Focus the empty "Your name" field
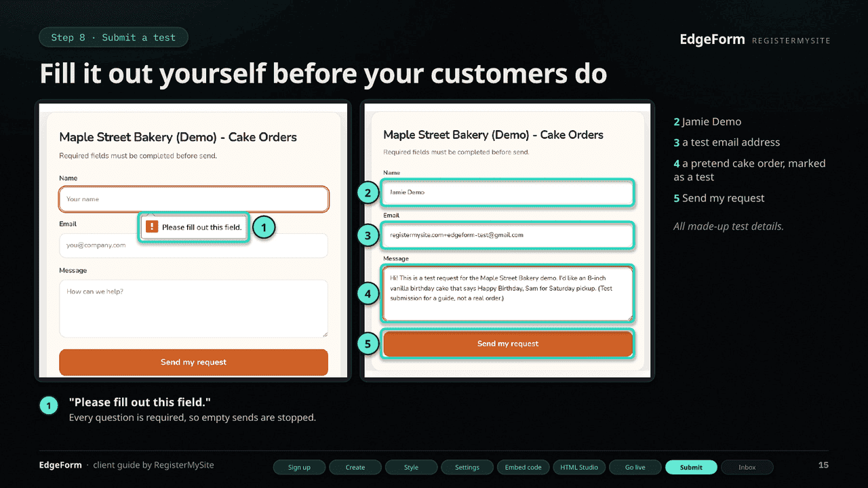Viewport: 868px width, 488px height. tap(194, 199)
